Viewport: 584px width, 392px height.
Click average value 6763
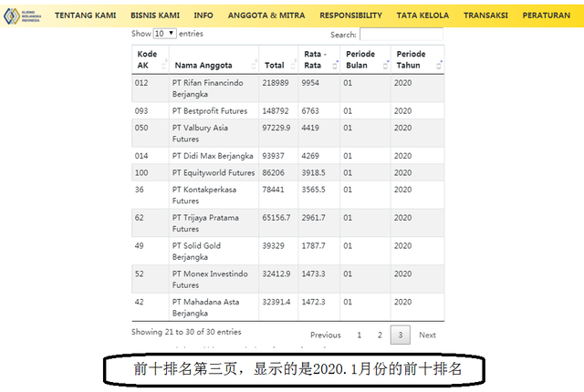pyautogui.click(x=310, y=111)
